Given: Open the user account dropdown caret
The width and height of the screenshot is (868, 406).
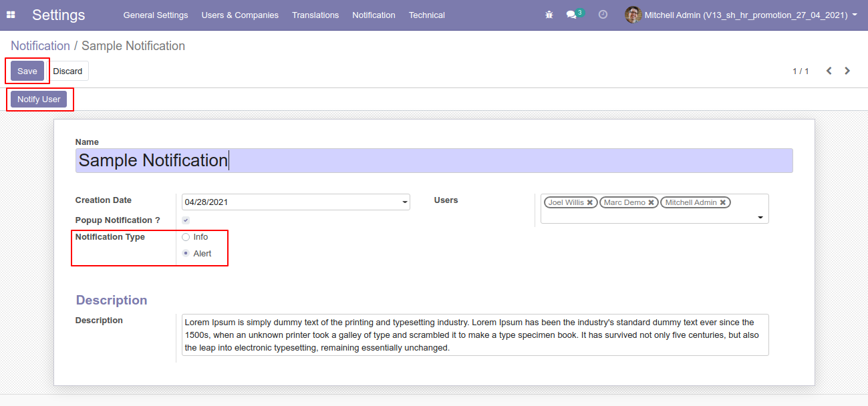Looking at the screenshot, I should click(x=855, y=14).
